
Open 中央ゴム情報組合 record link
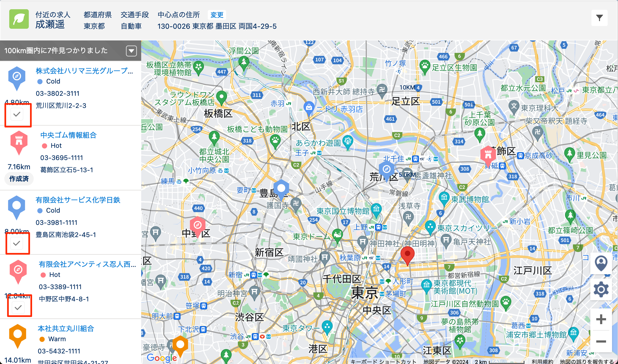click(68, 135)
